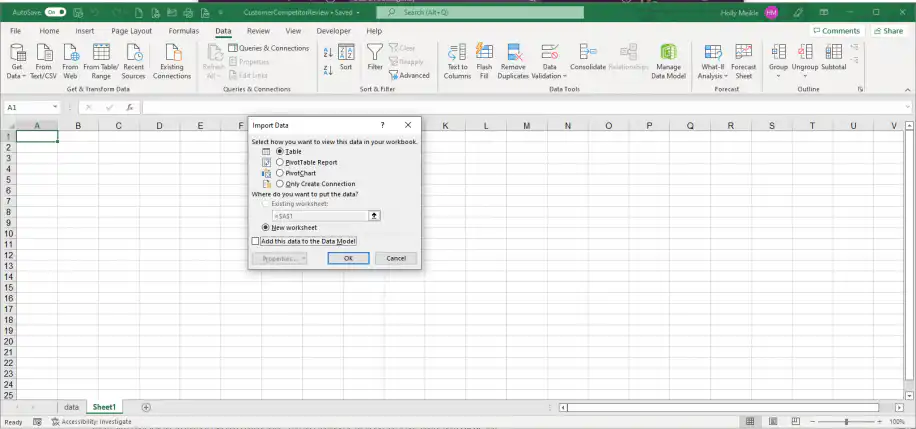Import data From Web
Image resolution: width=916 pixels, height=429 pixels.
(x=70, y=61)
